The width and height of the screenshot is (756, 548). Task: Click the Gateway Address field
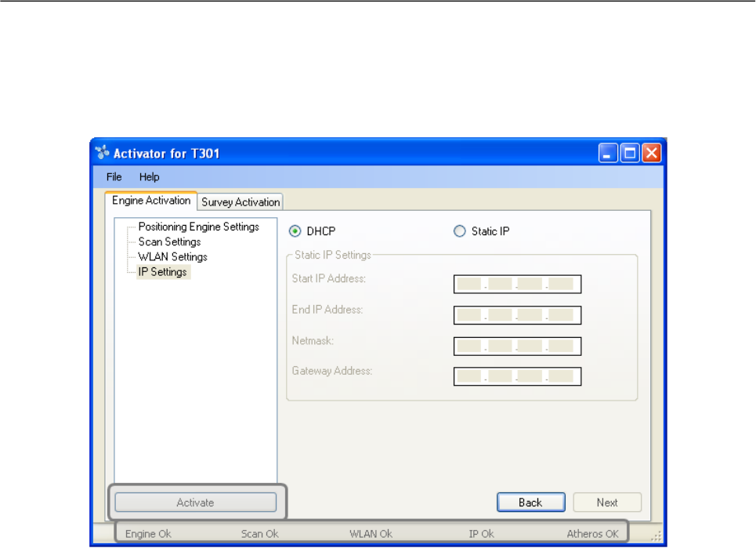[517, 376]
